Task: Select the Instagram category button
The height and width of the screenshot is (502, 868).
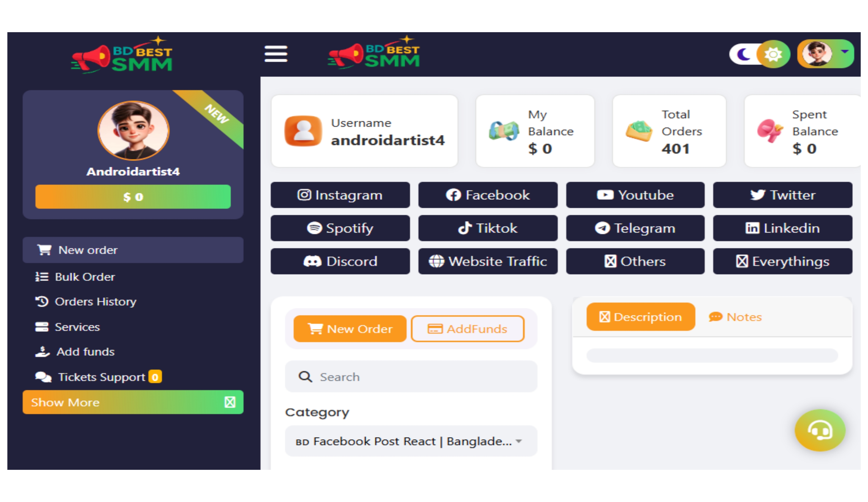Action: point(340,195)
